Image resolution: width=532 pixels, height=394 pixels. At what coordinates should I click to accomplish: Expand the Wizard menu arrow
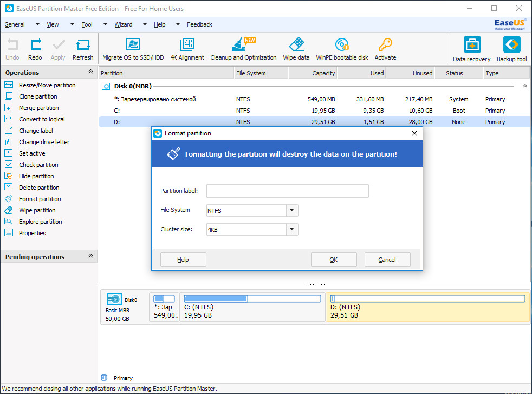[145, 24]
